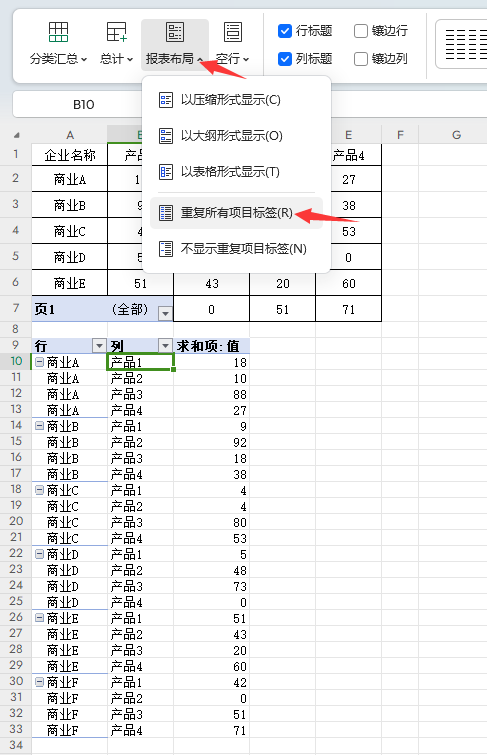Open the 行 field filter dropdown

pyautogui.click(x=99, y=345)
